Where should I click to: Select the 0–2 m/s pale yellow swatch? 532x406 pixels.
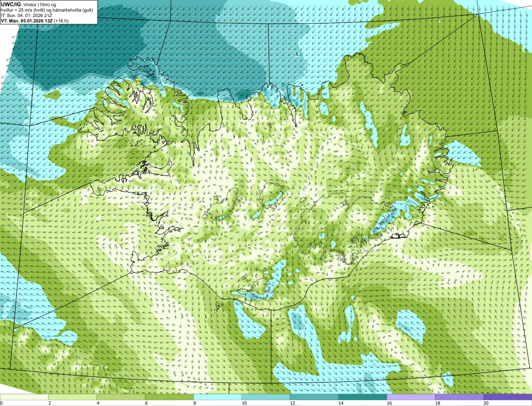(x=24, y=397)
